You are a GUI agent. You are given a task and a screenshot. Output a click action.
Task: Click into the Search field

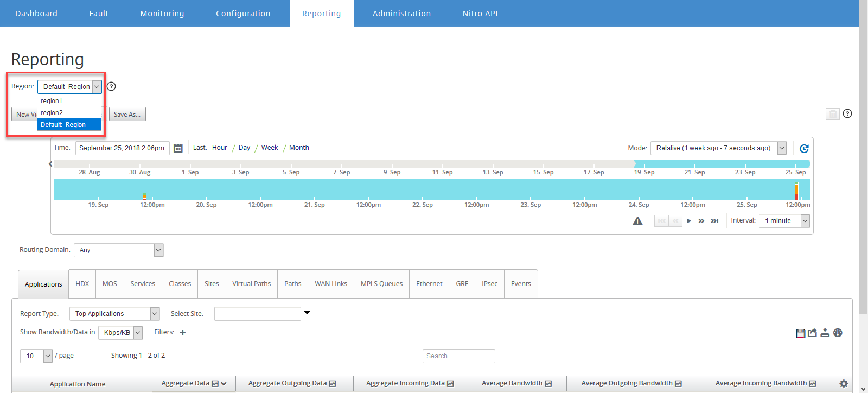[459, 356]
